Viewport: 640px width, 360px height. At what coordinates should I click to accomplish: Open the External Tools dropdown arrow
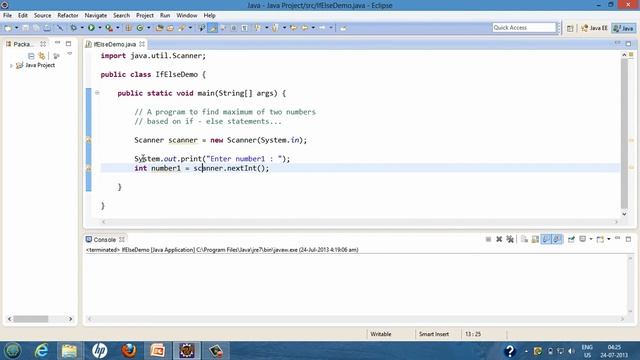118,28
